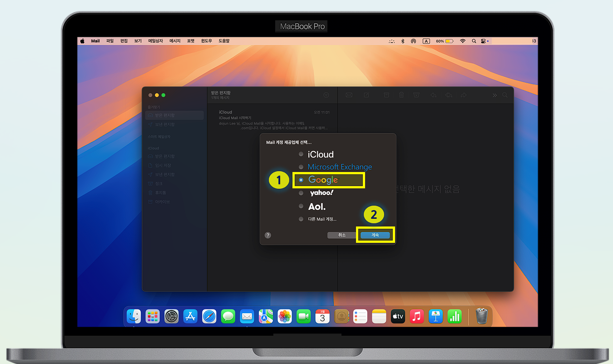
Task: Open Photos from the Dock
Action: pos(285,316)
